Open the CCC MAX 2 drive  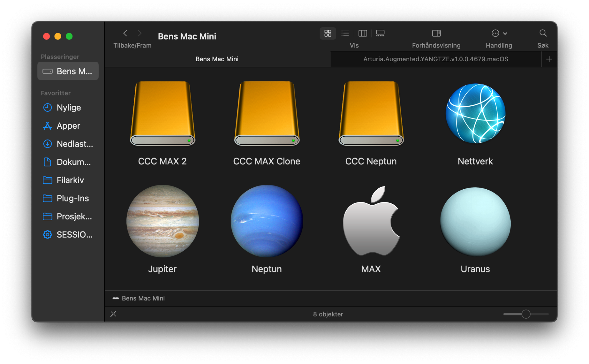(x=163, y=113)
